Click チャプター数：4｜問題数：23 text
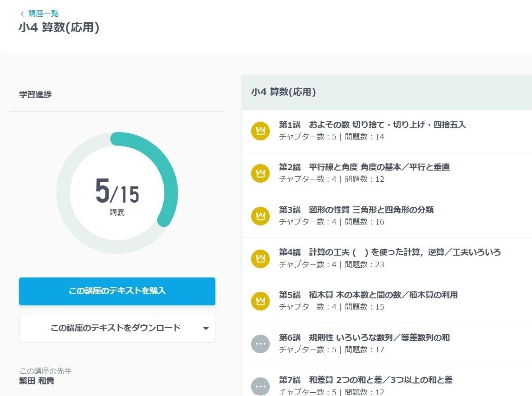This screenshot has height=396, width=532. [331, 264]
